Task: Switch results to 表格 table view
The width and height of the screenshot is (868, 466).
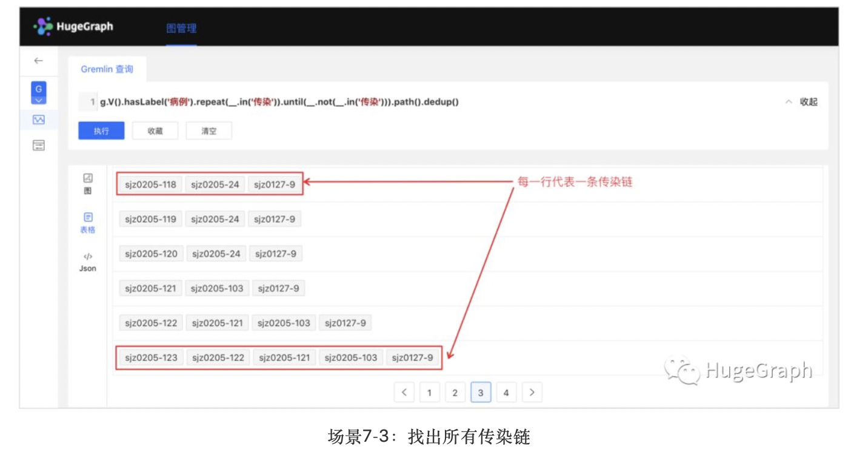Action: (88, 223)
